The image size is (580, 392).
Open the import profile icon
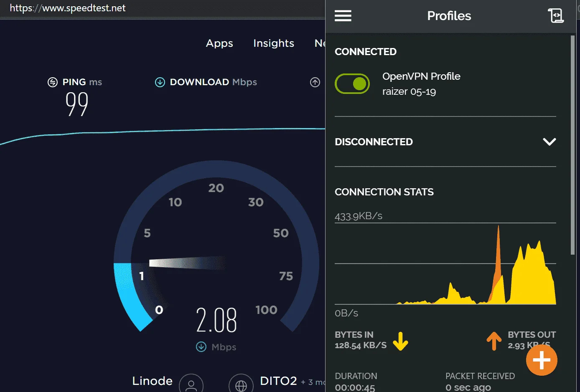(x=556, y=16)
